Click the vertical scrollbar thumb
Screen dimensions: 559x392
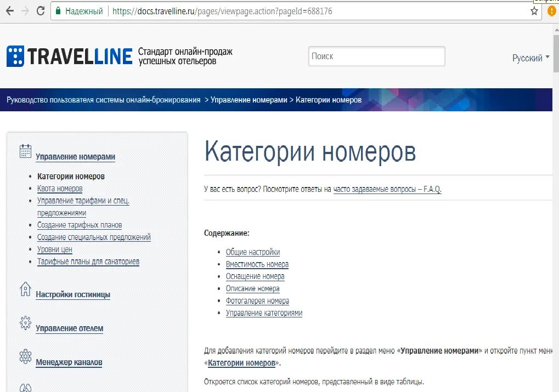click(x=556, y=54)
